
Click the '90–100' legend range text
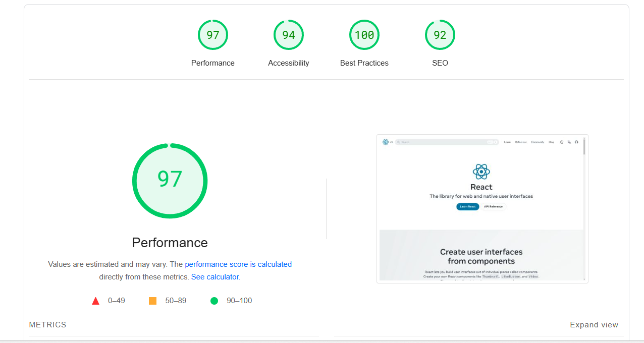coord(239,301)
